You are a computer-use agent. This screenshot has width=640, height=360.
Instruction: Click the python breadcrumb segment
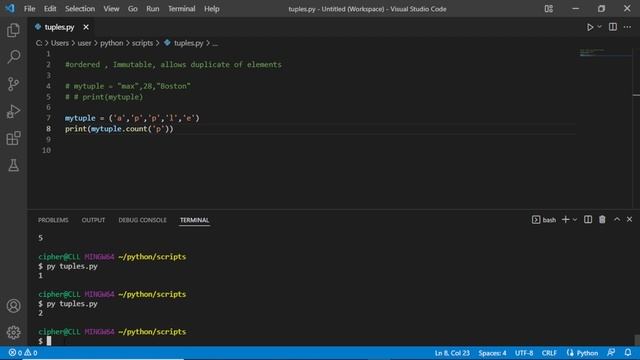click(x=111, y=43)
